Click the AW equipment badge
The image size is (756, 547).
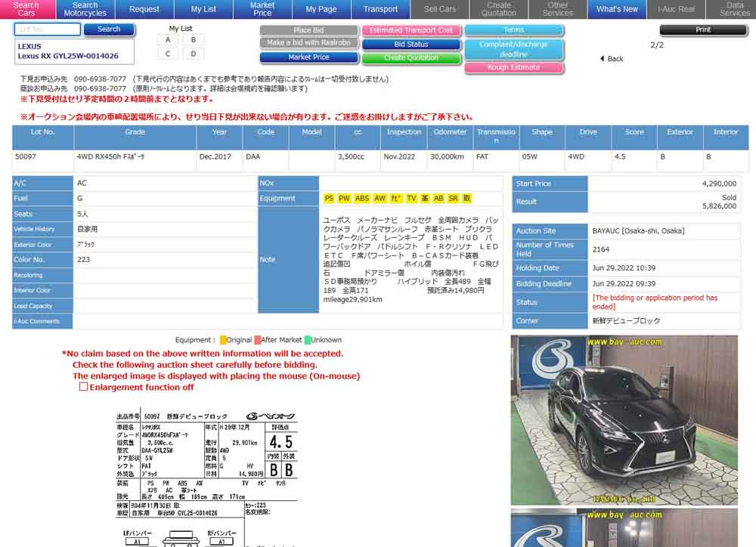380,198
